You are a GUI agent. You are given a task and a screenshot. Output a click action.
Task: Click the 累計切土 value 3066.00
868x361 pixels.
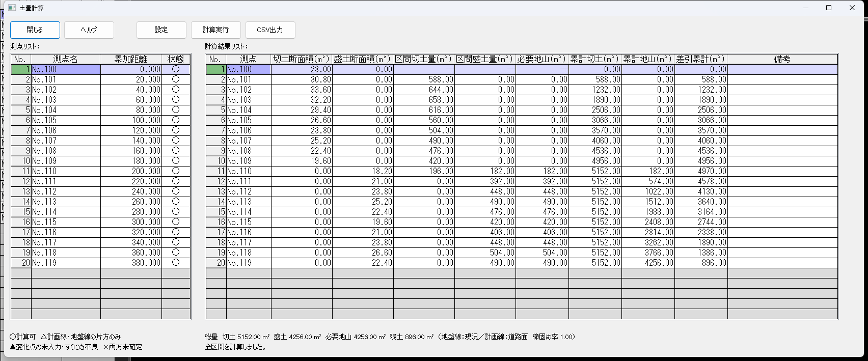pos(595,120)
